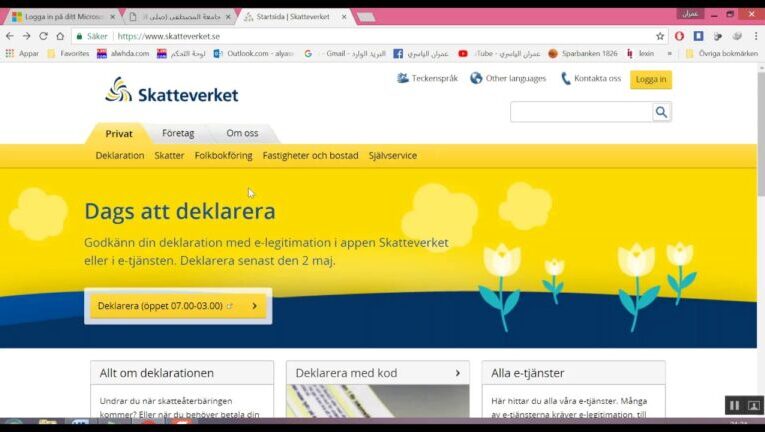
Task: Click the 'Dags att deklarera' heading
Action: click(180, 211)
